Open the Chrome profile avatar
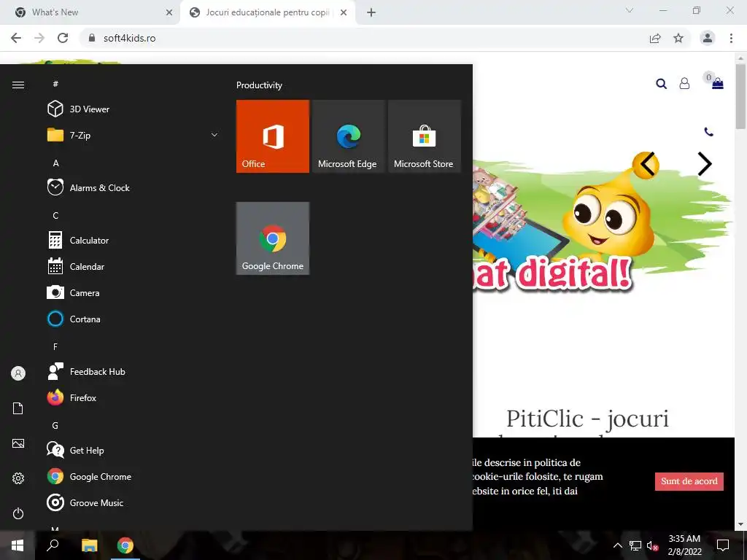 (708, 38)
